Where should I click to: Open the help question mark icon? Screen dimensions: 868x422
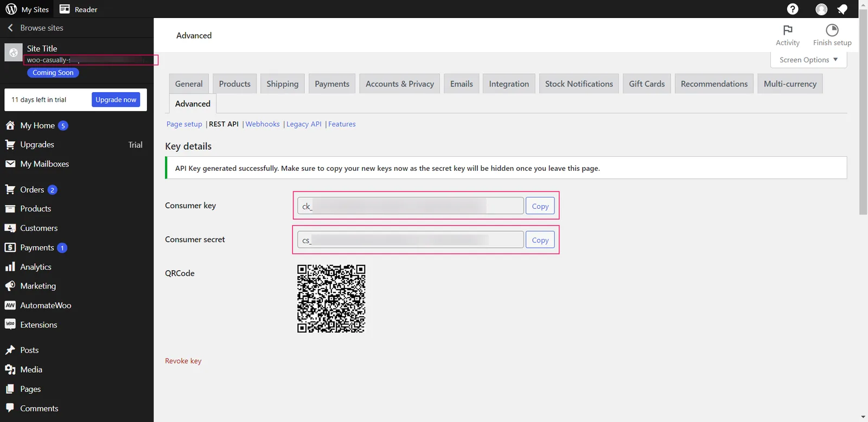(793, 9)
